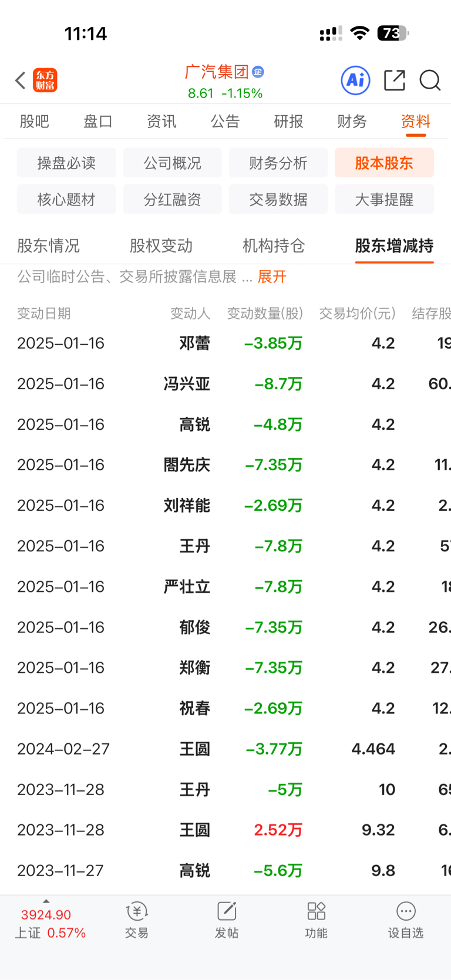Select the 冯兴亚 shareholder row

point(225,383)
